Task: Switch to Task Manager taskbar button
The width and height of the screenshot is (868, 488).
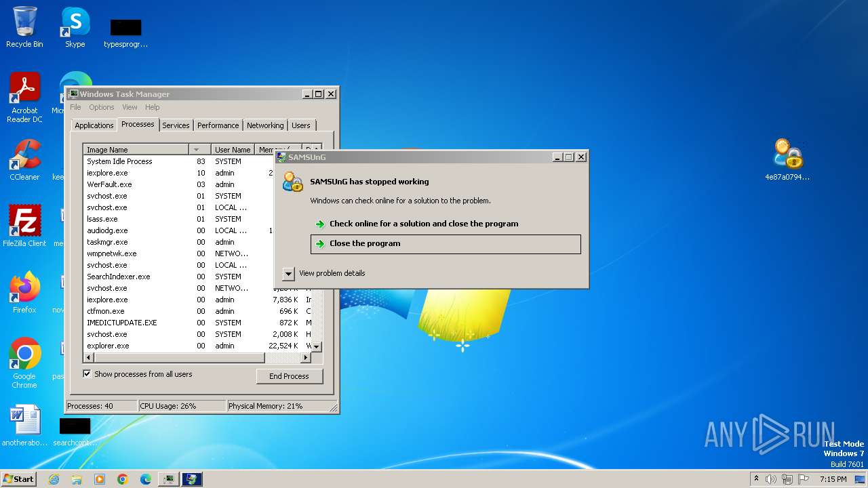Action: point(168,479)
